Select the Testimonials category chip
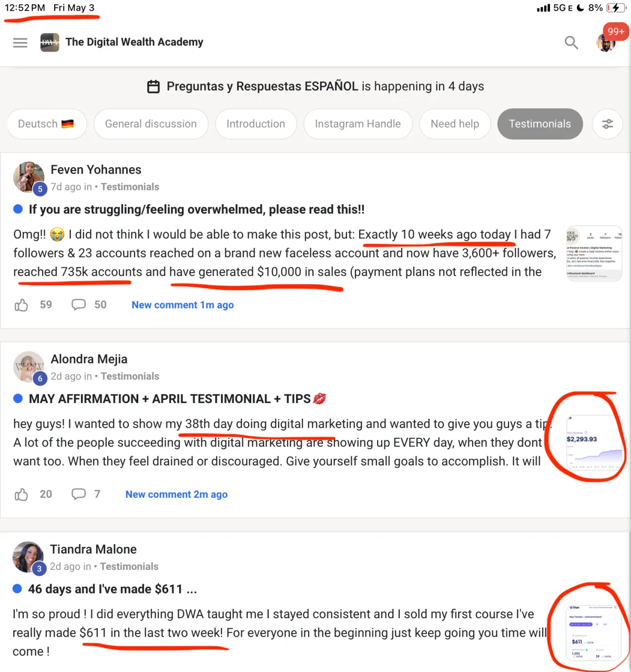 540,124
